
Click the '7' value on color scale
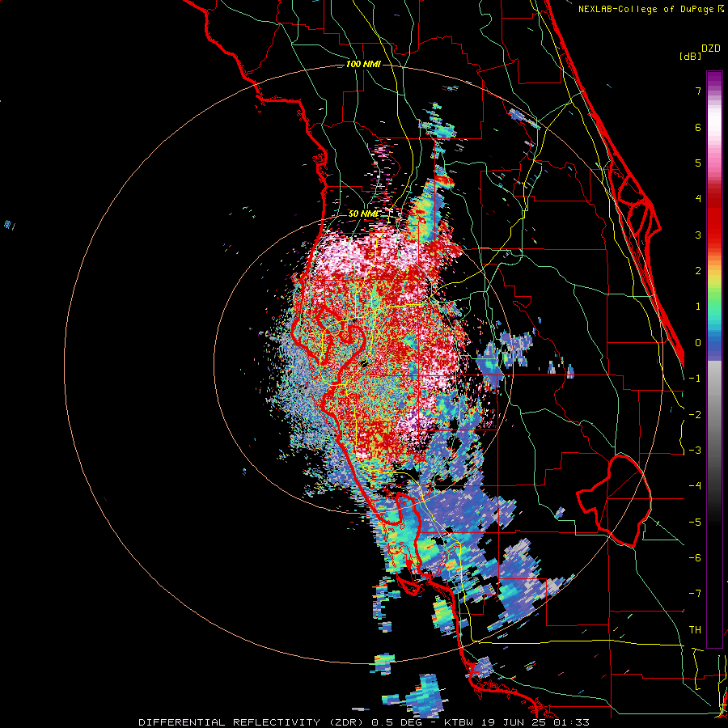(698, 91)
